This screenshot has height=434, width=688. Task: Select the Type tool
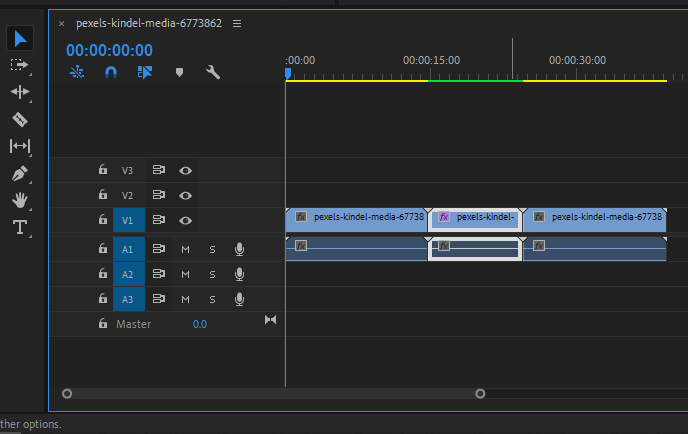click(20, 227)
